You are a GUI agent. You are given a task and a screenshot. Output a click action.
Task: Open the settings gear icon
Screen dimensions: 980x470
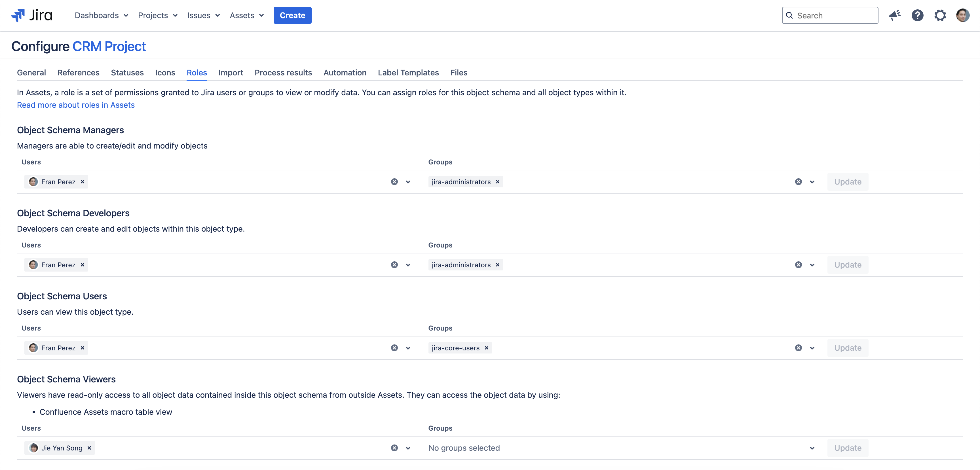940,15
